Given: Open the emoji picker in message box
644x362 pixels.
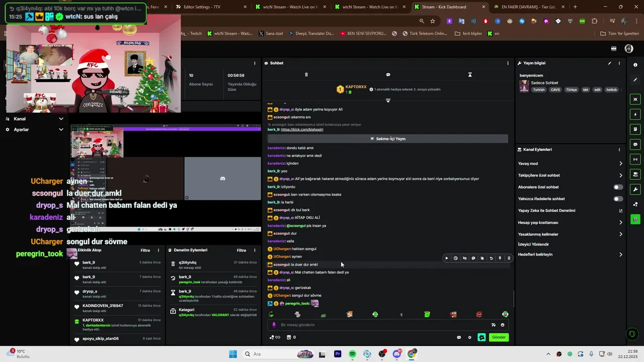Looking at the screenshot, I should tap(502, 325).
